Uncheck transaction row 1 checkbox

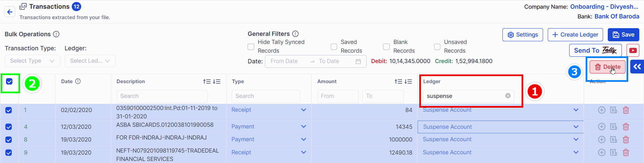click(9, 110)
